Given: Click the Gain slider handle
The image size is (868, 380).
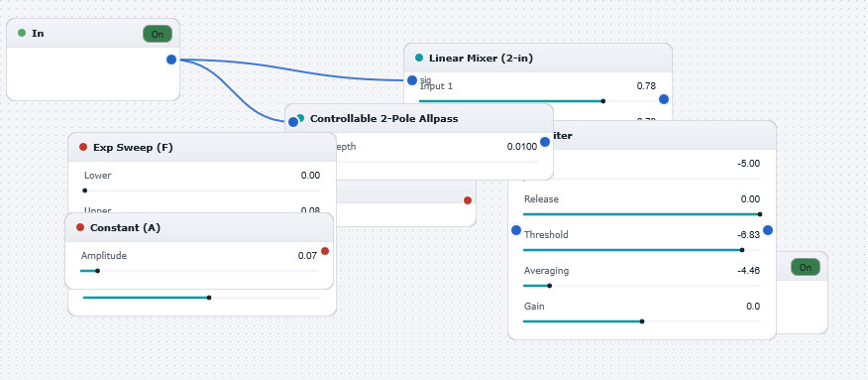Looking at the screenshot, I should pos(642,321).
